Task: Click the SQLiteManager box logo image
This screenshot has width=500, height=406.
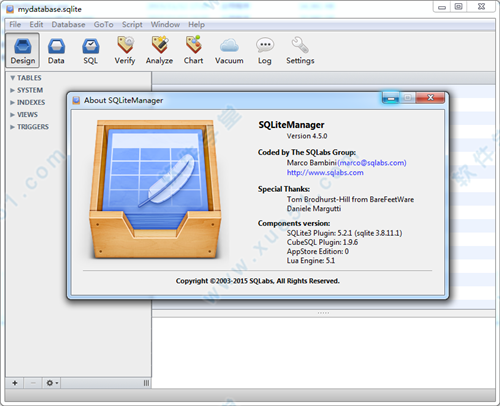Action: [155, 190]
